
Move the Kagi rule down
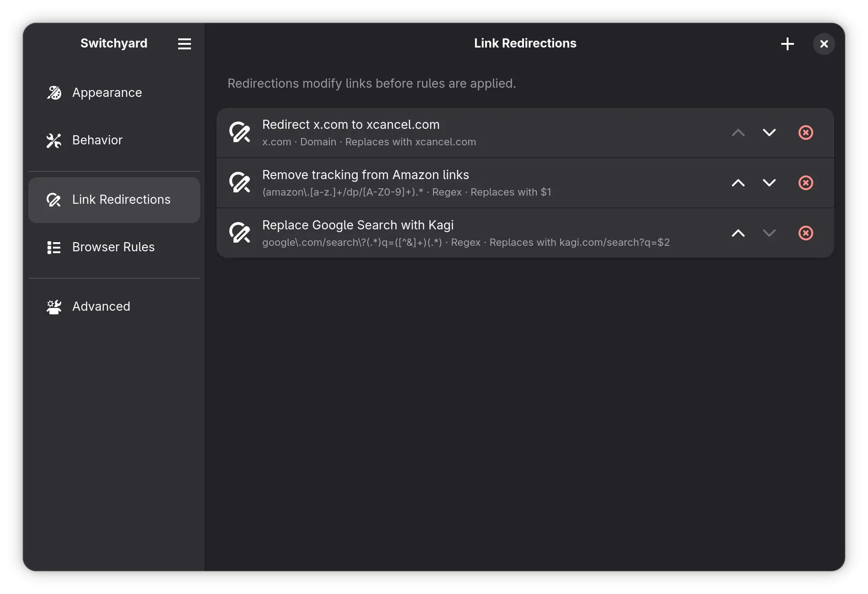769,233
